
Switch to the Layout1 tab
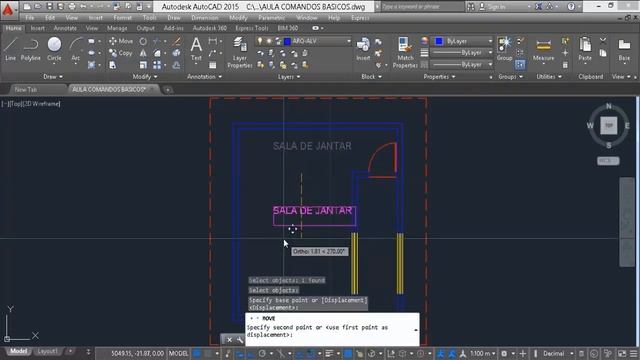[47, 351]
